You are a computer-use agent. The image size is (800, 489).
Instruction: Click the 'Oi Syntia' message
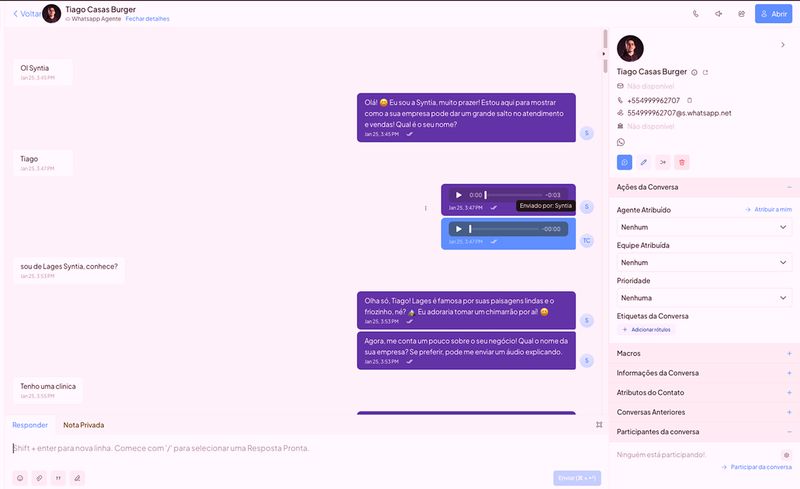(x=43, y=72)
